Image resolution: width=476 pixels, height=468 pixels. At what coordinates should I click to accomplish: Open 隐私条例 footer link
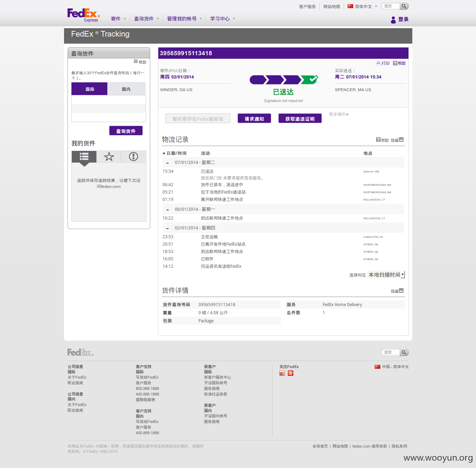[399, 446]
